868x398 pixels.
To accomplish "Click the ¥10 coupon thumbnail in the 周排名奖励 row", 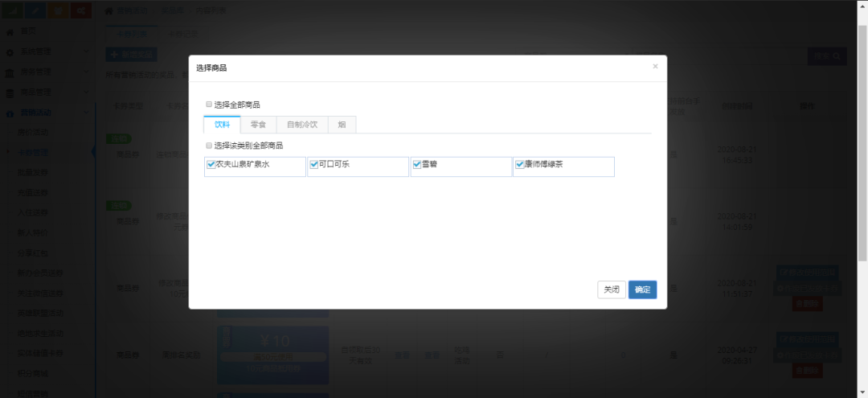I will tap(273, 355).
